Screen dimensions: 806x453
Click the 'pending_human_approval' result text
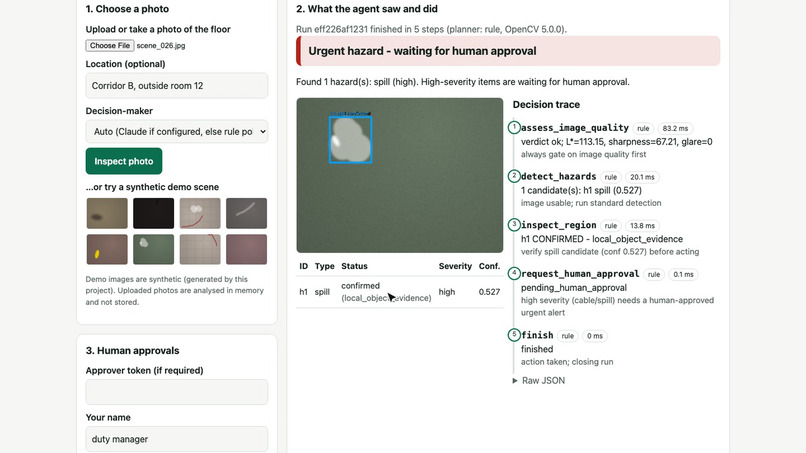click(x=574, y=288)
